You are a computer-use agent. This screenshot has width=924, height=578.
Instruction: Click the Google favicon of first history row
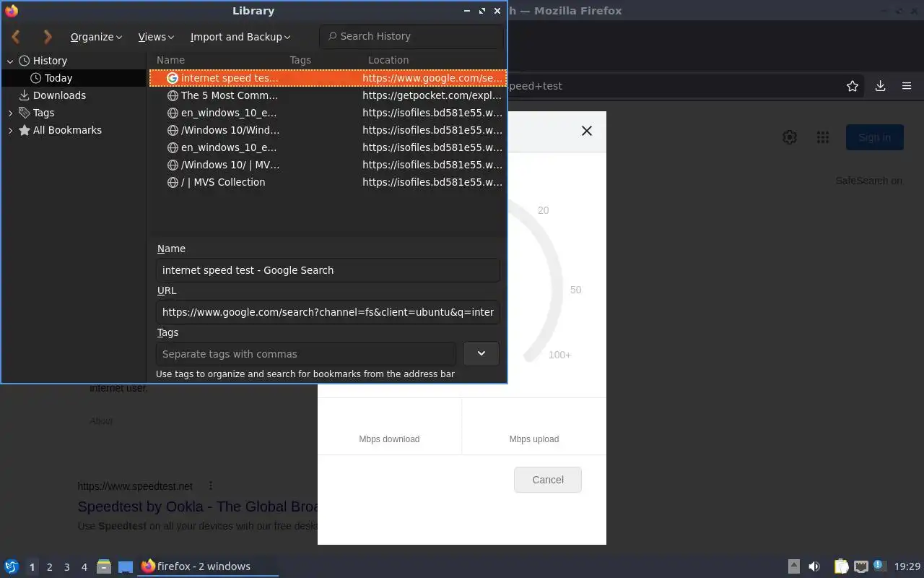172,78
